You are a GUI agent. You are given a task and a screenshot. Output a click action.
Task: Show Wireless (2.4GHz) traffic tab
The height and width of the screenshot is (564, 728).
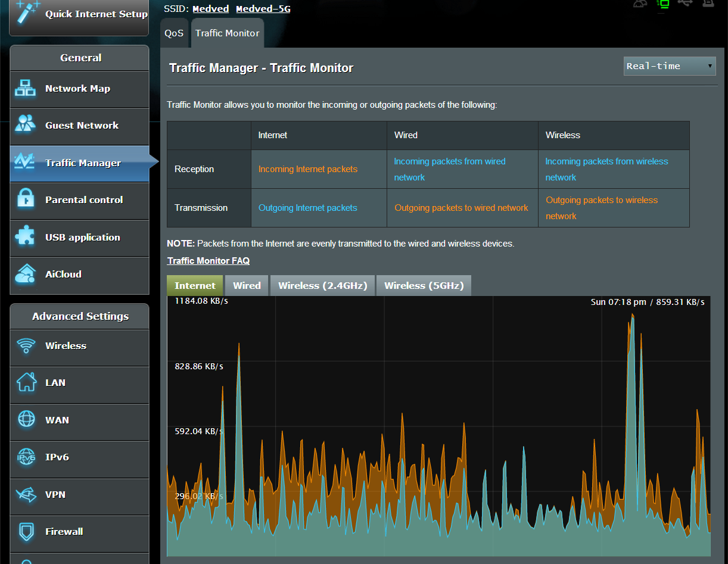[x=322, y=286]
